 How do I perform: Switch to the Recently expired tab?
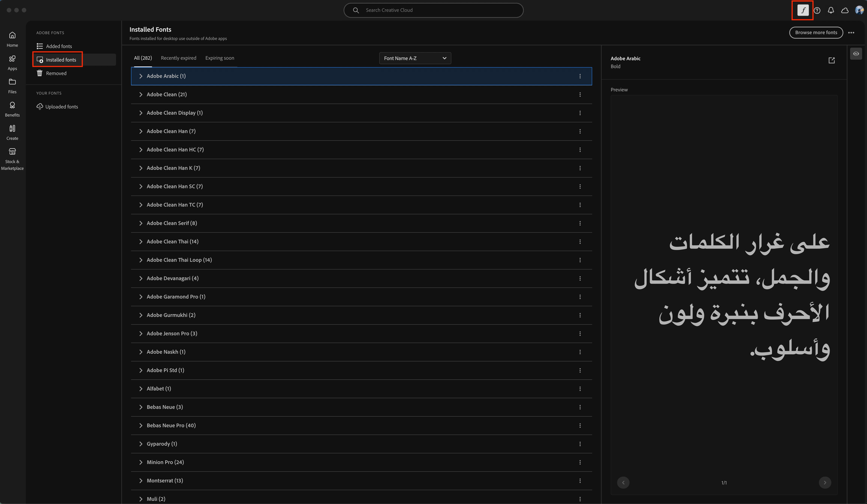(179, 58)
